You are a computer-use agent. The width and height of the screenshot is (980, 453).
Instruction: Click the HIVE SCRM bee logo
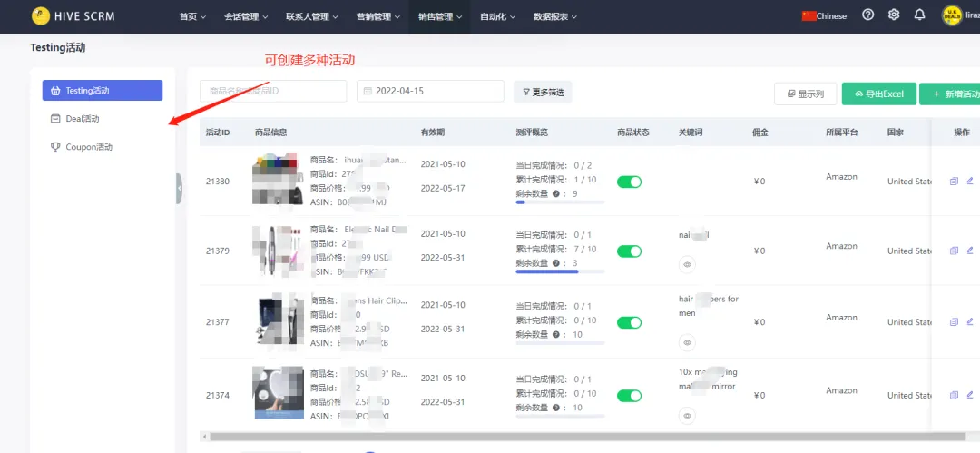click(x=41, y=16)
